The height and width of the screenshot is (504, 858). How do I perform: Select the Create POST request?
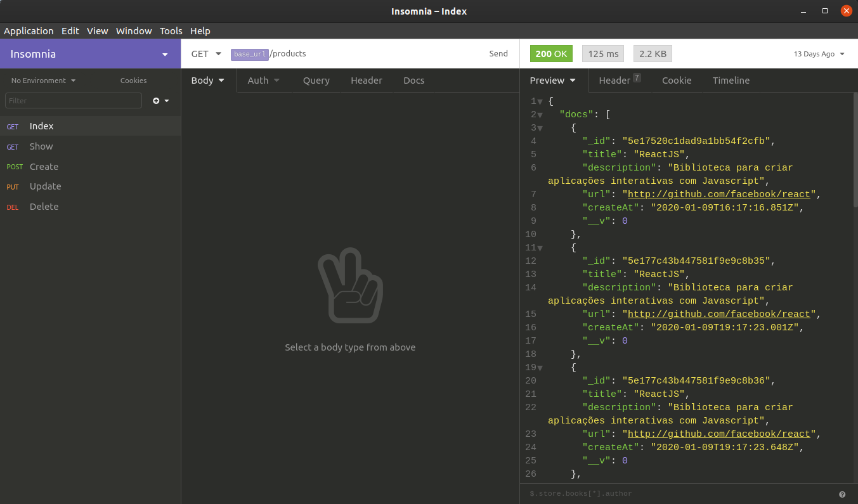[x=90, y=167]
